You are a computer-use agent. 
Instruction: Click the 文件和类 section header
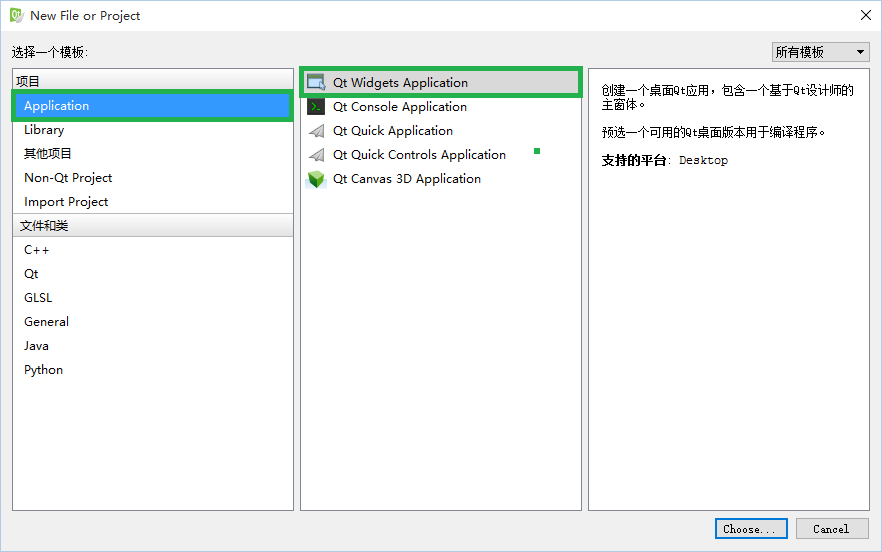coord(153,225)
